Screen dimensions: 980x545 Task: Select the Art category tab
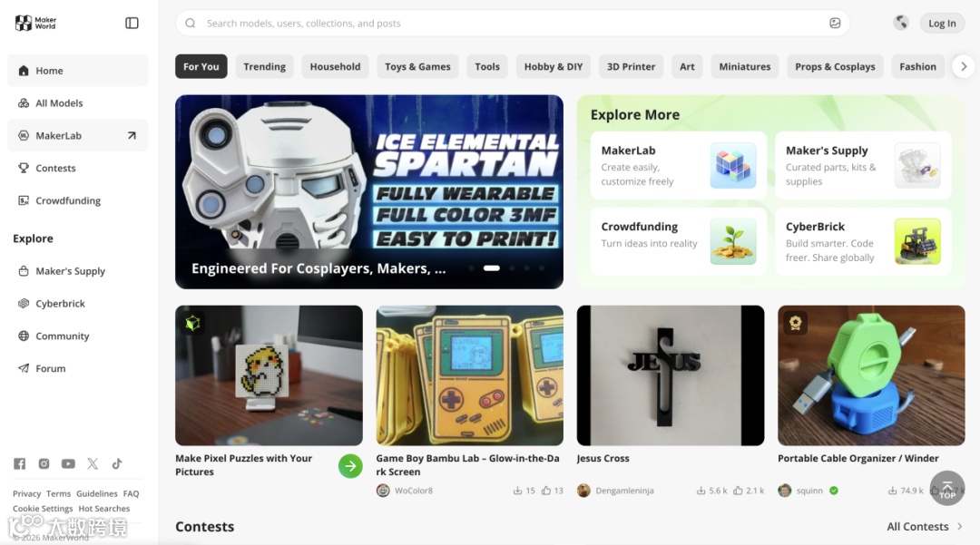point(687,66)
